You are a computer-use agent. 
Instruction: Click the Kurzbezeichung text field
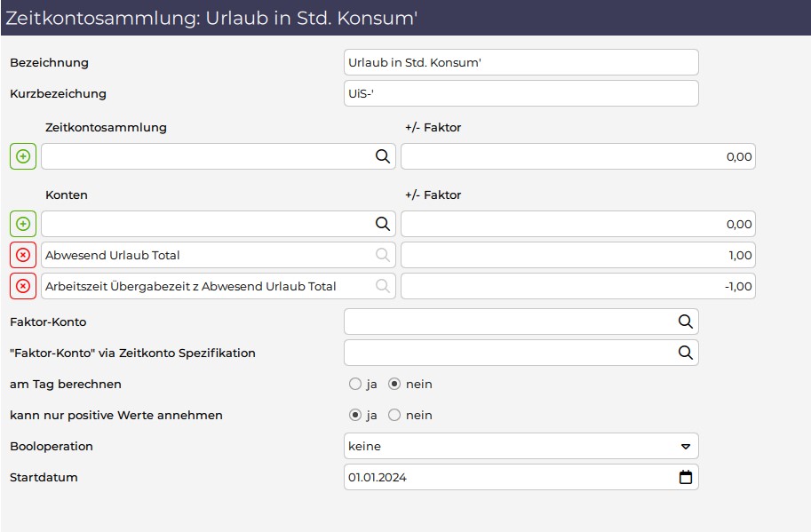[521, 93]
